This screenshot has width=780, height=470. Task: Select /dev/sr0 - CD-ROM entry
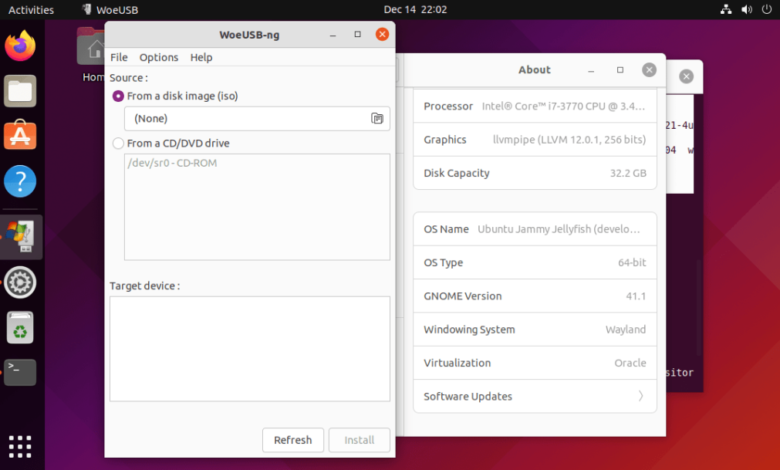pyautogui.click(x=172, y=163)
